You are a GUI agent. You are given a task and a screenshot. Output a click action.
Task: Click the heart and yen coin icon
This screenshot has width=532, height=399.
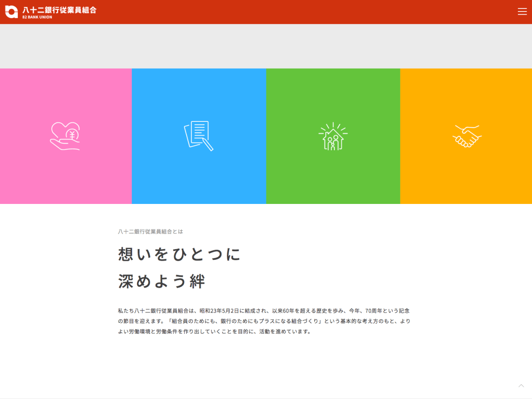click(65, 136)
